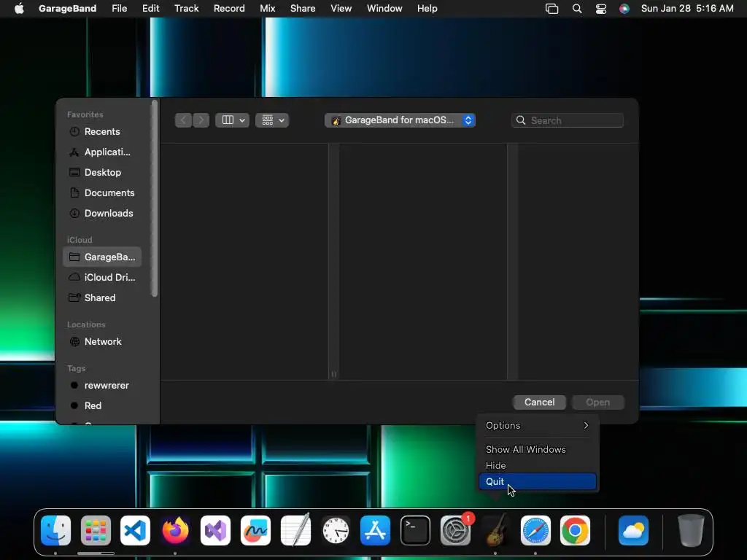The width and height of the screenshot is (747, 560).
Task: Launch Visual Studio Code from dock
Action: 135,531
